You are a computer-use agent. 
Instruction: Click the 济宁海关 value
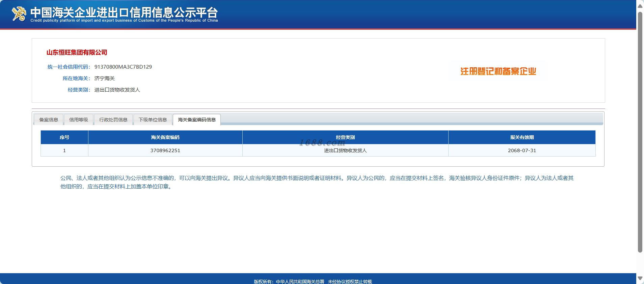coord(105,78)
